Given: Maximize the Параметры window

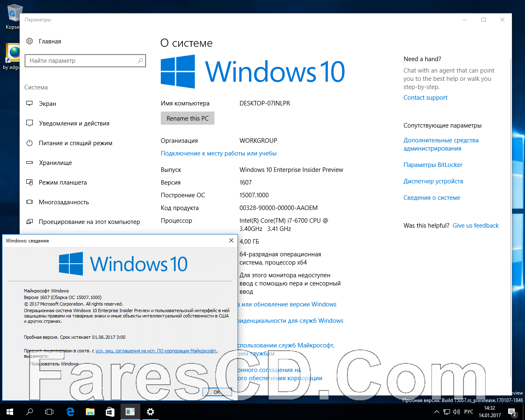Looking at the screenshot, I should (x=484, y=20).
